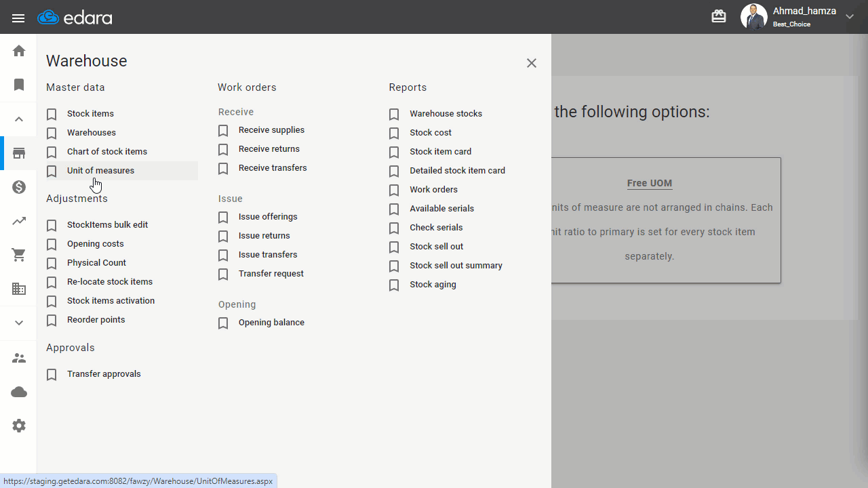
Task: Open the settings gear sidebar icon
Action: tap(19, 426)
